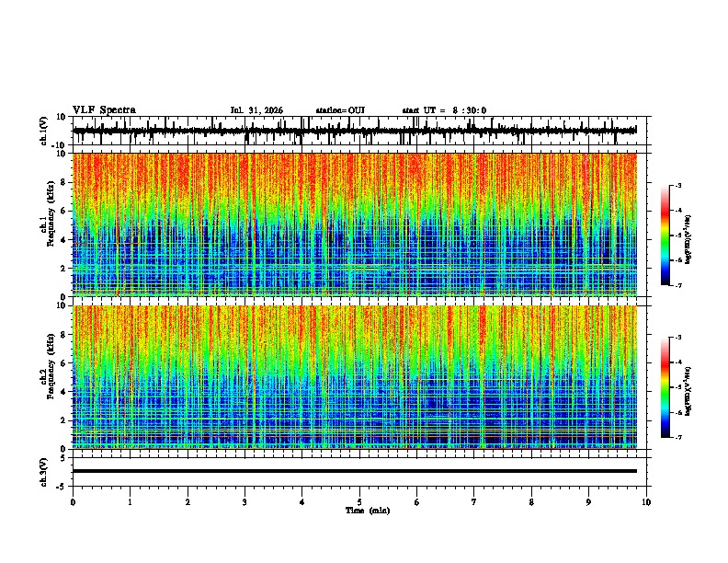Click the ch.1 colorbar PSD unit label
This screenshot has height=563, width=728.
click(x=688, y=239)
